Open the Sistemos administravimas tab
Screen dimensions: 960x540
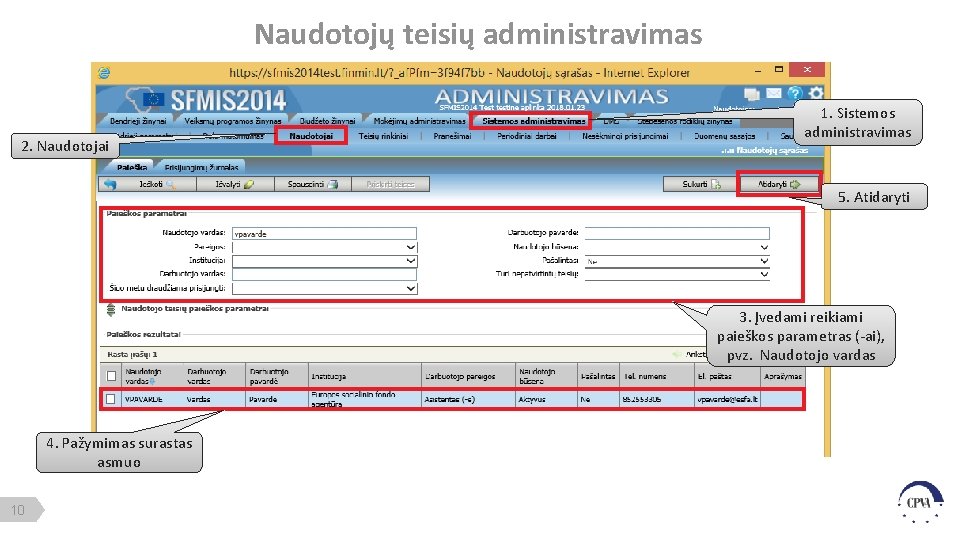pos(533,121)
